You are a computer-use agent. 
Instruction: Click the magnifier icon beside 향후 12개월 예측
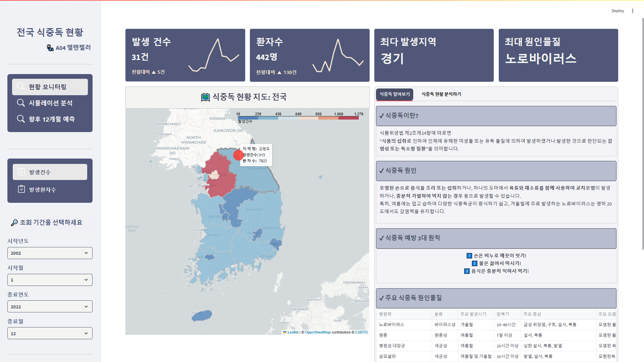pyautogui.click(x=21, y=119)
